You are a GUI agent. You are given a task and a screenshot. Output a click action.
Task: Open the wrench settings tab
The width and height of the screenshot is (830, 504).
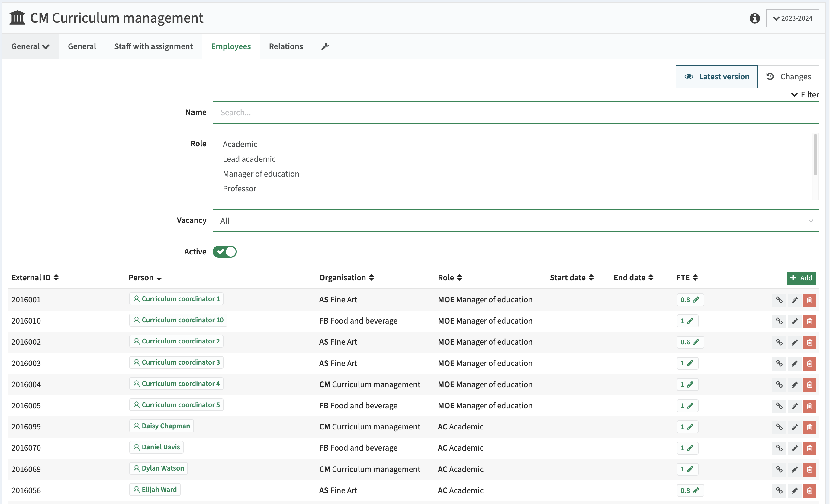325,46
